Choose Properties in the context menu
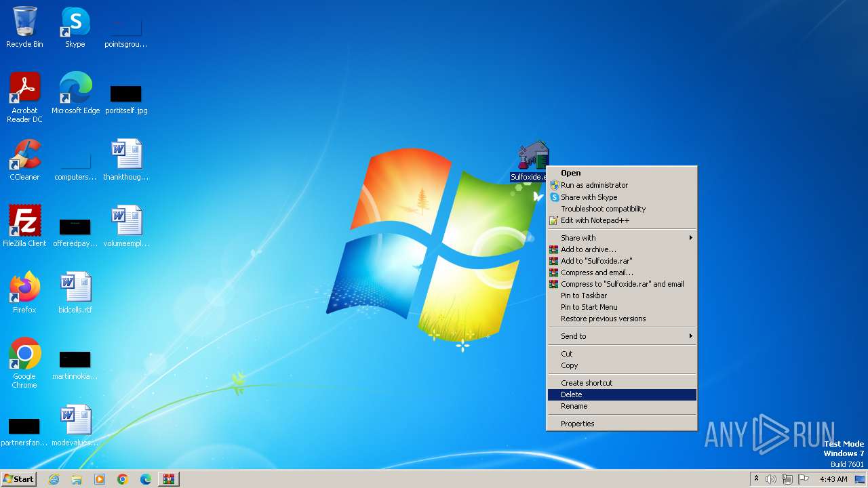 pos(622,424)
